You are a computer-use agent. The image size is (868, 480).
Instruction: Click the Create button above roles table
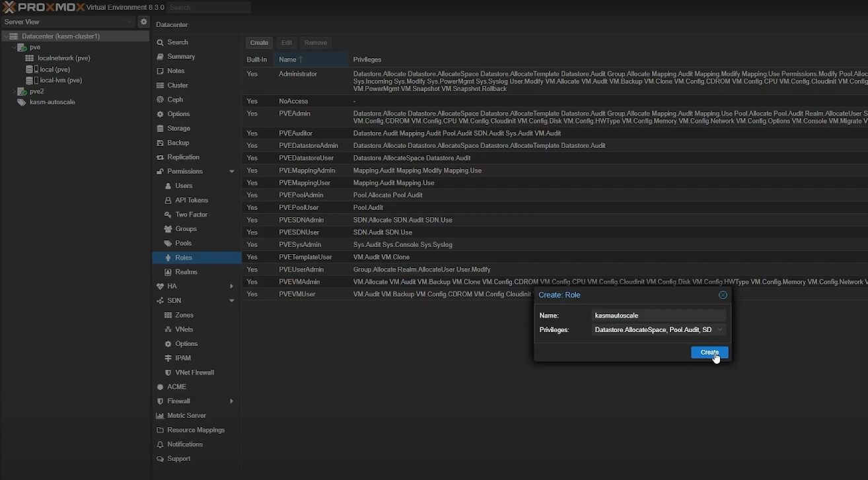[259, 43]
